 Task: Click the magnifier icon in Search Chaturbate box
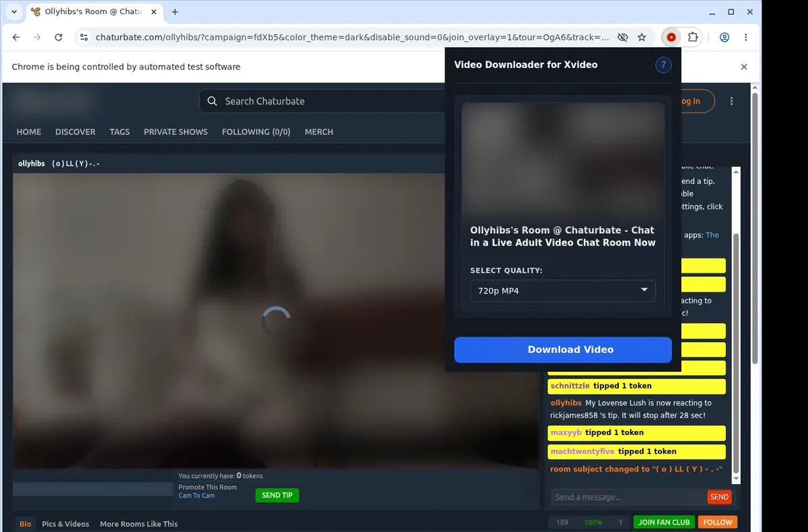(x=212, y=101)
